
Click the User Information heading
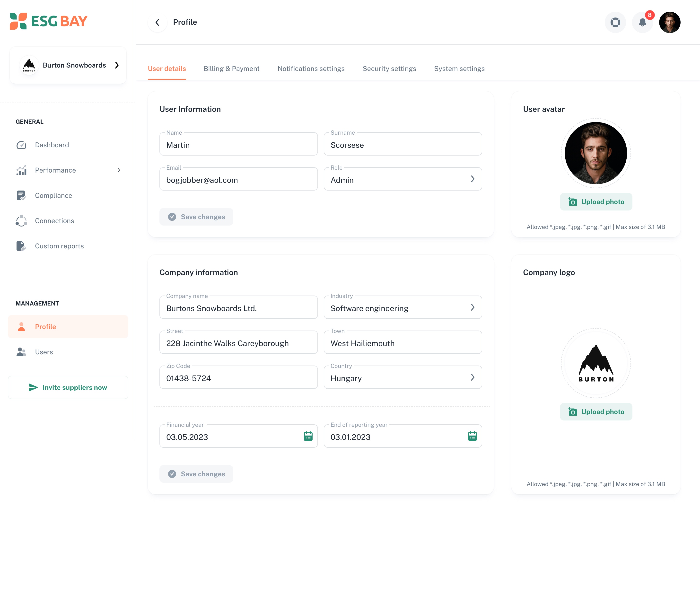click(190, 109)
